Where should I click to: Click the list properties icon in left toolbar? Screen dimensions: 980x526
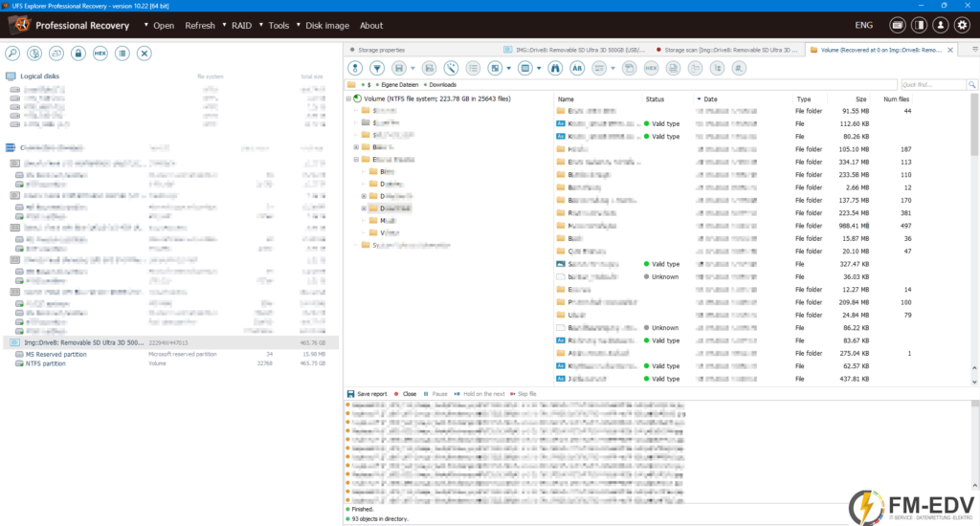coord(122,54)
